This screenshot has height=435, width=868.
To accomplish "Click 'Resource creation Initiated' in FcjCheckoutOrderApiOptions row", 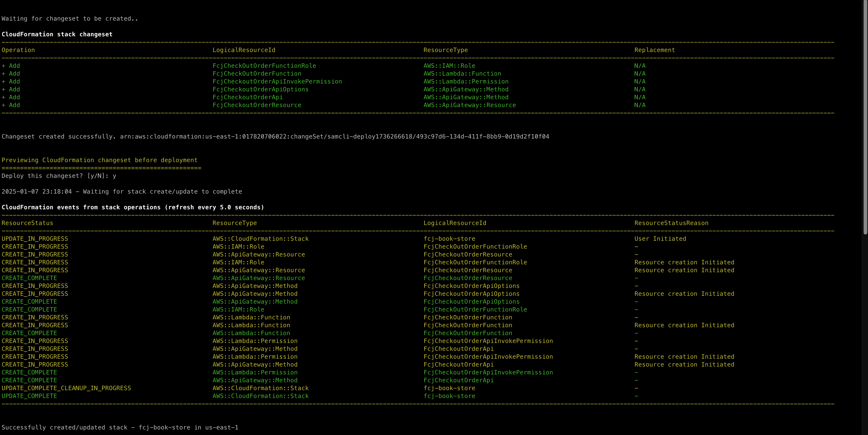I will 684,294.
